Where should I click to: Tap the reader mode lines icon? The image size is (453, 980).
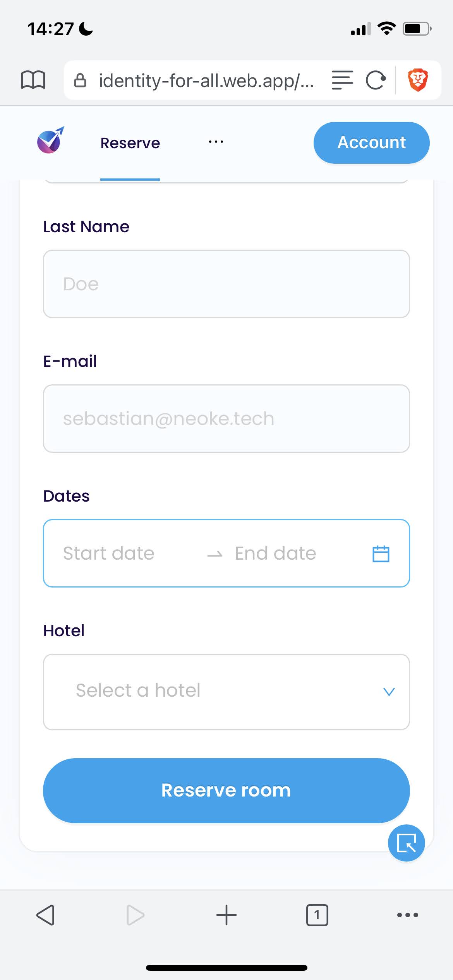coord(342,80)
